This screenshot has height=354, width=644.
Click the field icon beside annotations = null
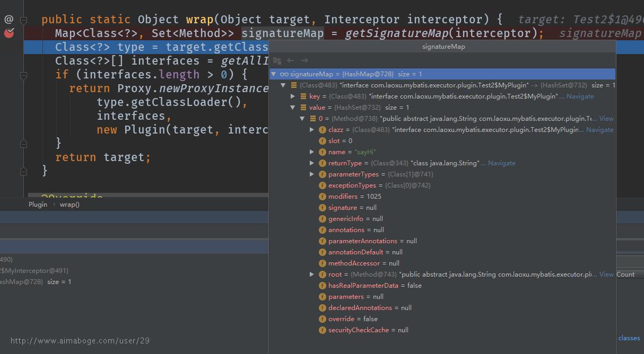tap(323, 230)
